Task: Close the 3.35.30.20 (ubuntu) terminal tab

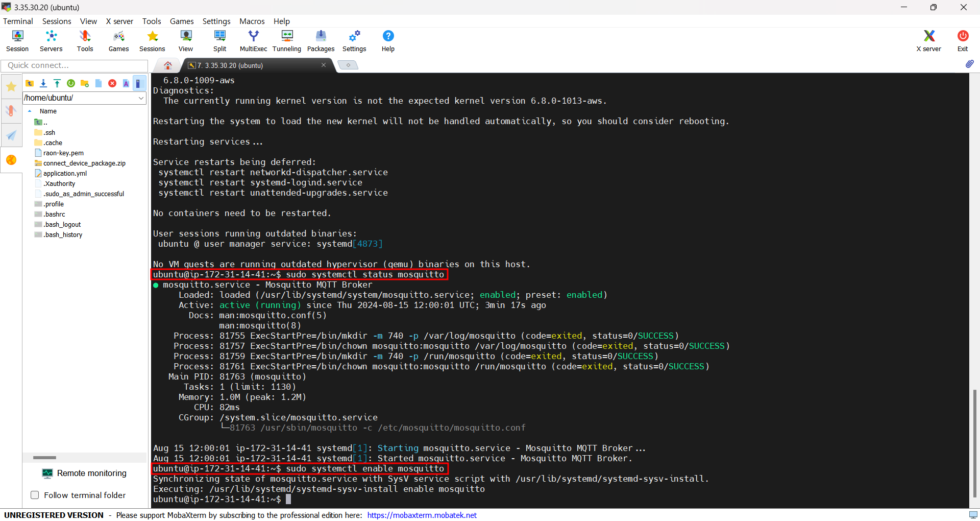Action: 323,65
